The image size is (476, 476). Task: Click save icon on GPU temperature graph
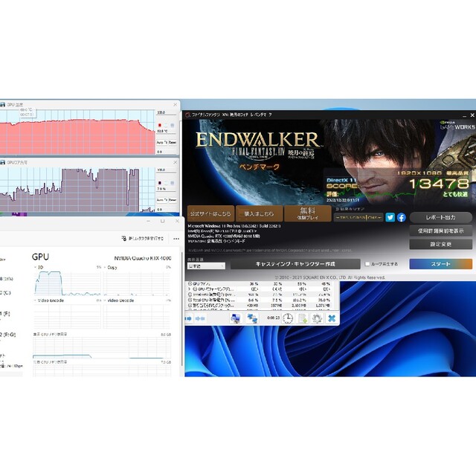click(3, 104)
